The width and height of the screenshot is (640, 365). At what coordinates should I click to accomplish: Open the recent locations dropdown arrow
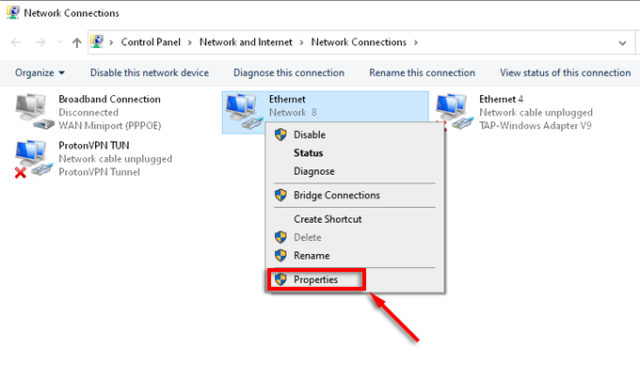point(60,42)
